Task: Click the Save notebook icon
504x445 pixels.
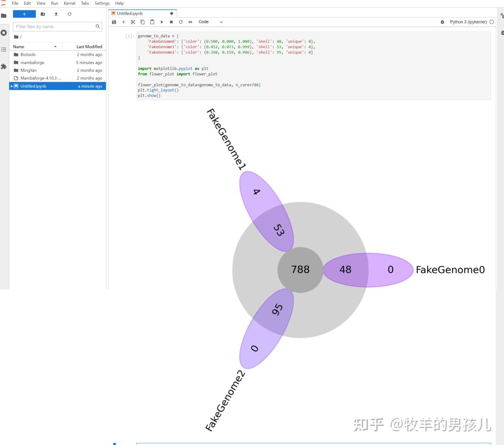Action: pos(114,22)
